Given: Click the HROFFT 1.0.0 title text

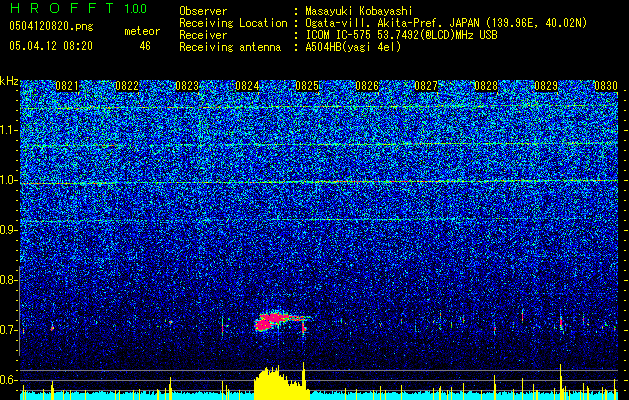Looking at the screenshot, I should [x=78, y=8].
